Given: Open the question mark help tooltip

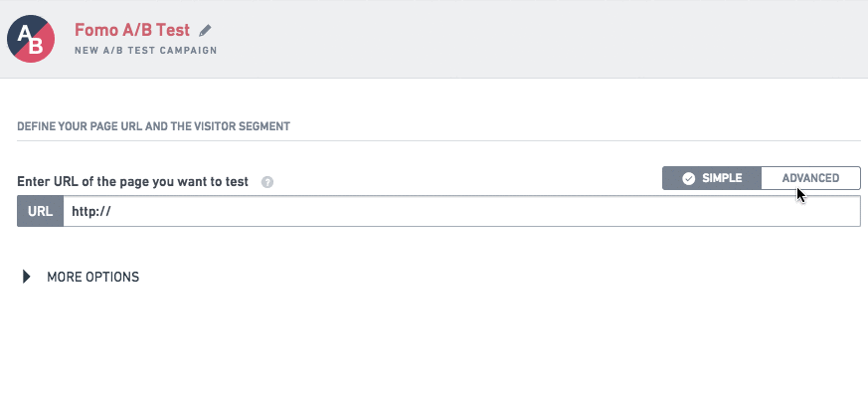Looking at the screenshot, I should [267, 182].
